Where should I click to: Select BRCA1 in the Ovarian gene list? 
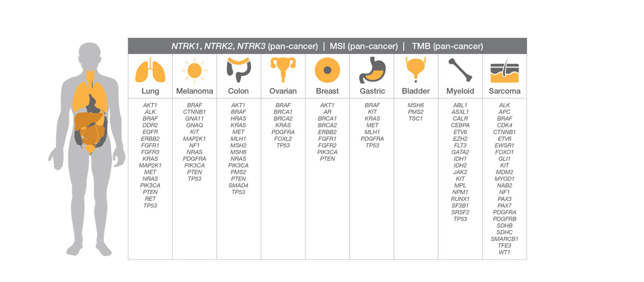tap(283, 112)
